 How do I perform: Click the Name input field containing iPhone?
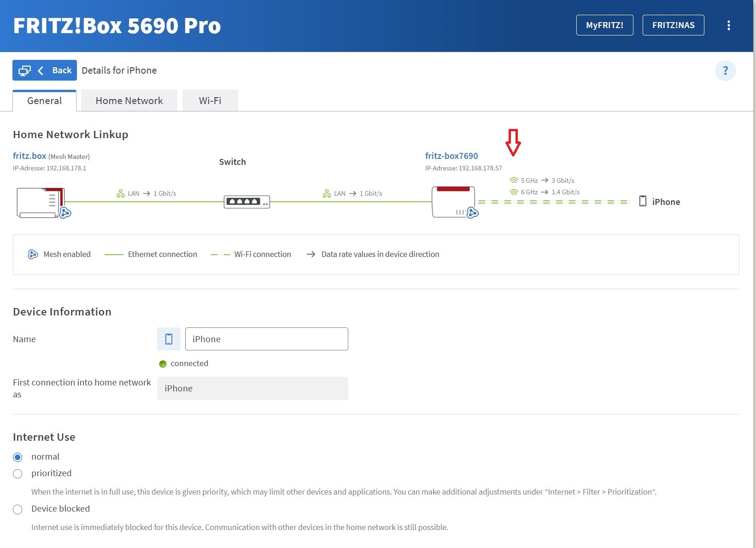266,339
